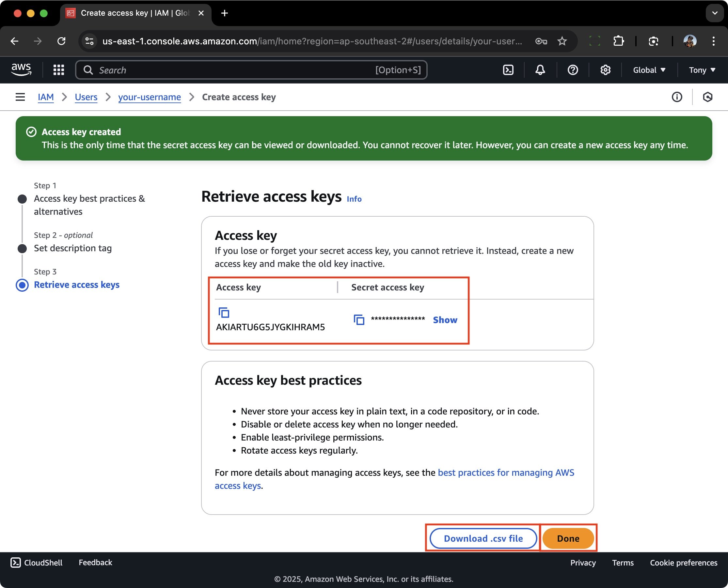
Task: Bookmark this page with the star icon
Action: point(562,41)
